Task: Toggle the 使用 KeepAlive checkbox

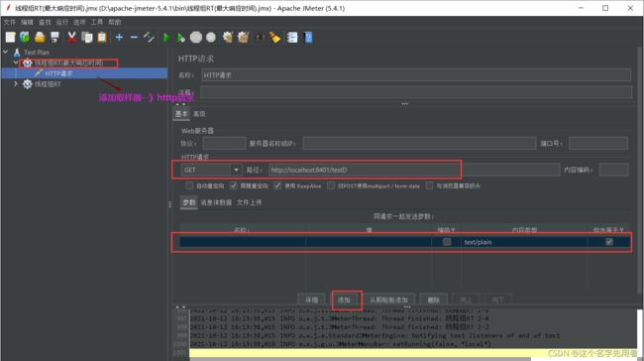Action: (x=277, y=185)
